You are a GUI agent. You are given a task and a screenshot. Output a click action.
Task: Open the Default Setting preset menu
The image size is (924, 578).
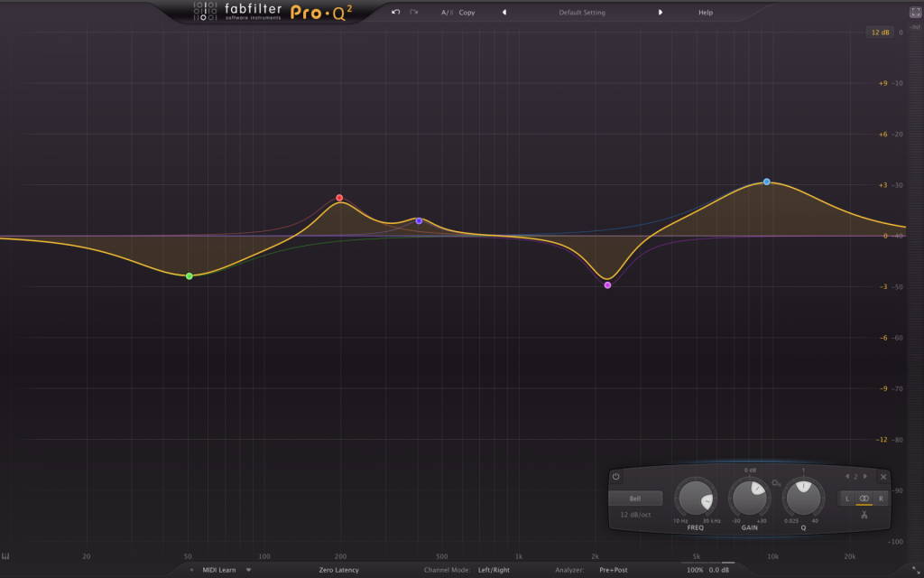coord(582,13)
